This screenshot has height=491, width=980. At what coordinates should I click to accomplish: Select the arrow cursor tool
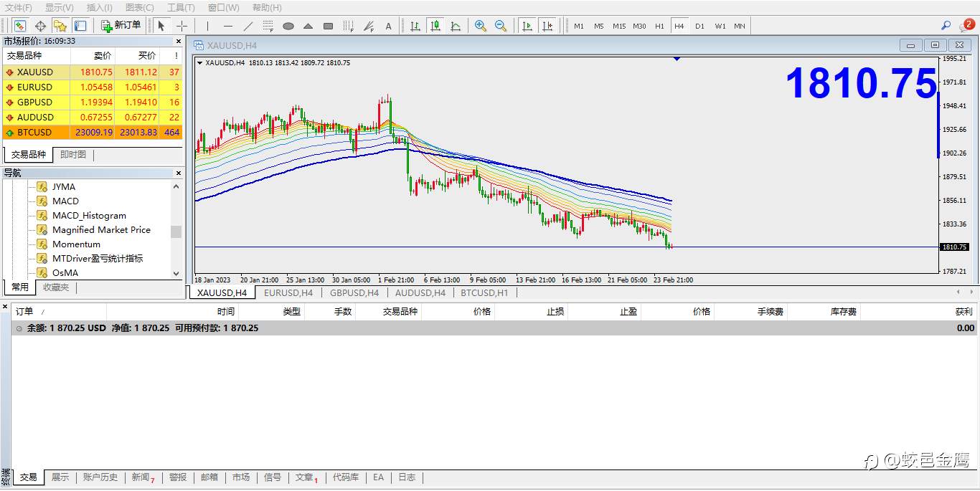pos(161,26)
